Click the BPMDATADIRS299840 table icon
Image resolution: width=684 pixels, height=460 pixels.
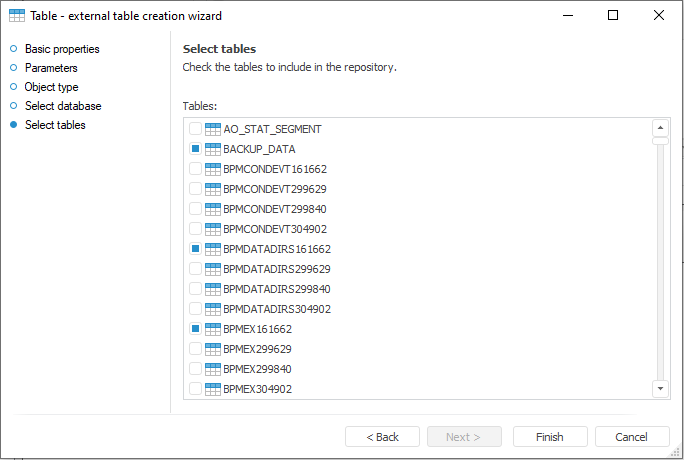pyautogui.click(x=212, y=289)
